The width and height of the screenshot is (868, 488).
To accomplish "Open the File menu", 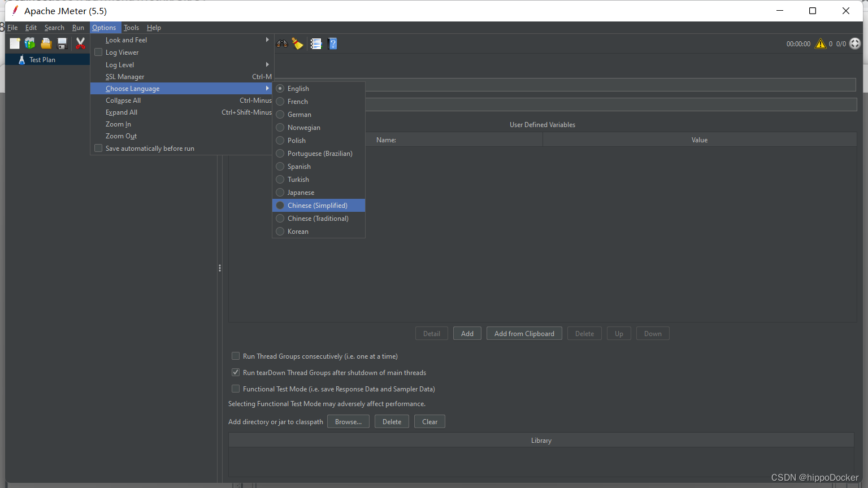I will [12, 28].
